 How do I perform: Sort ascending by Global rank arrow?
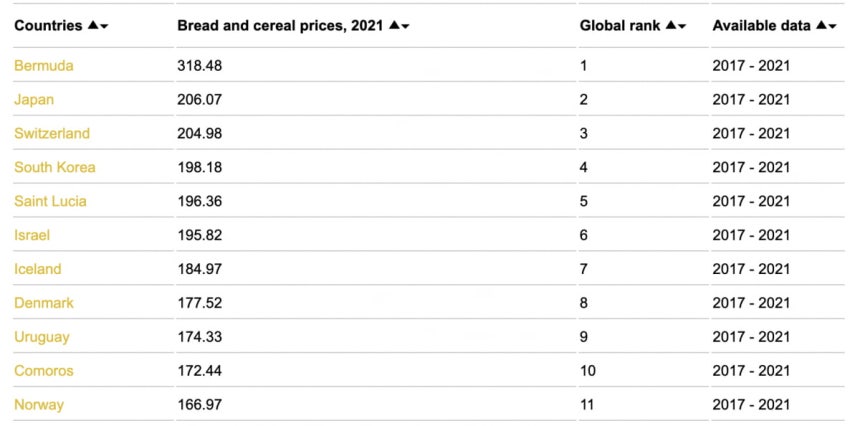point(671,25)
